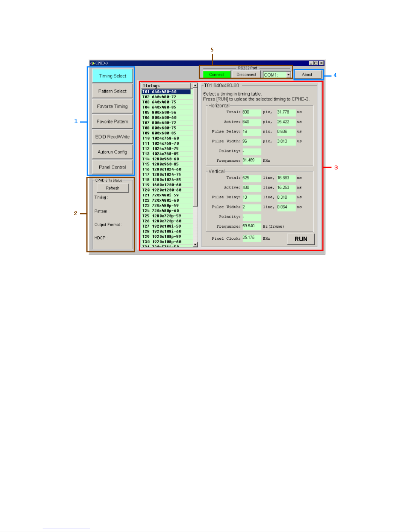Viewport: 411px width, 532px height.
Task: Click the Vertical Polarity field
Action: coord(252,217)
